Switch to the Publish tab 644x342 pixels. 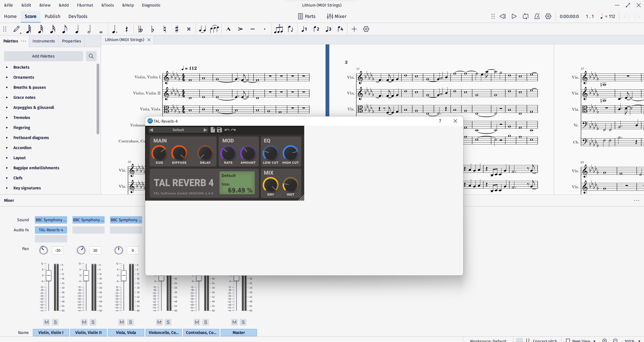(x=52, y=16)
